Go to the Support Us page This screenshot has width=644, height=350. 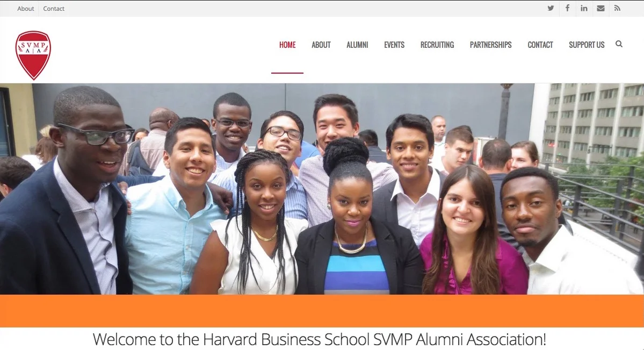click(x=587, y=45)
